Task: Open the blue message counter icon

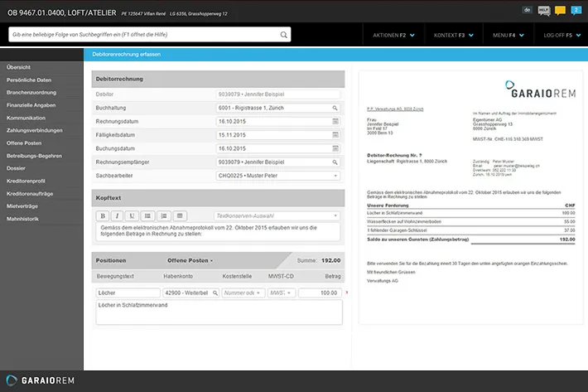Action: [x=576, y=10]
